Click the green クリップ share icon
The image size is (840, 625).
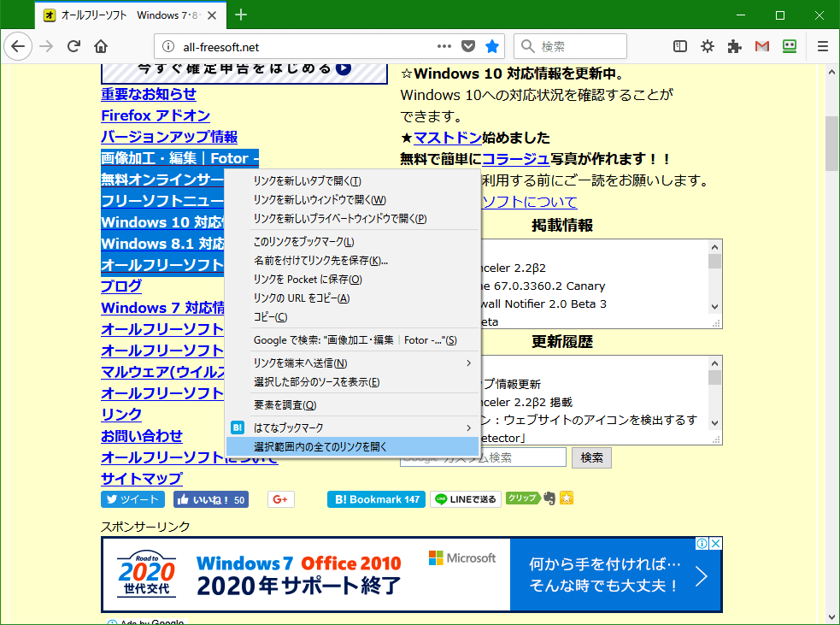click(x=522, y=498)
